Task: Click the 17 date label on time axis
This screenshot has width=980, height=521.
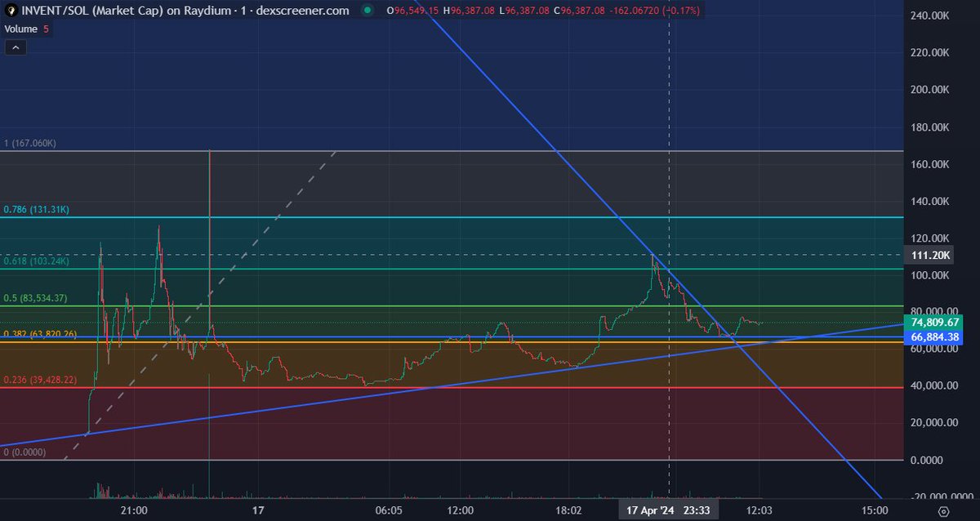Action: click(258, 510)
